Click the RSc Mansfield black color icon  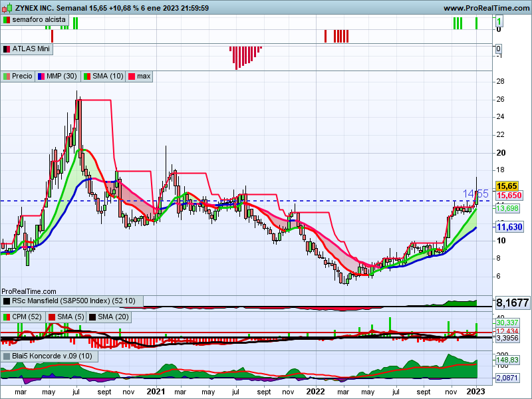click(7, 301)
